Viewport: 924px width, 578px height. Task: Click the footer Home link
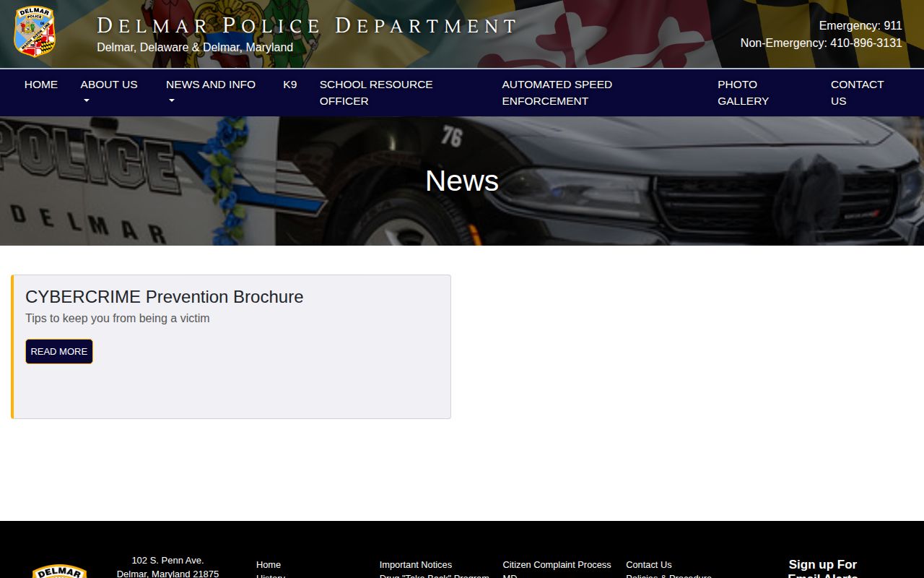(269, 564)
